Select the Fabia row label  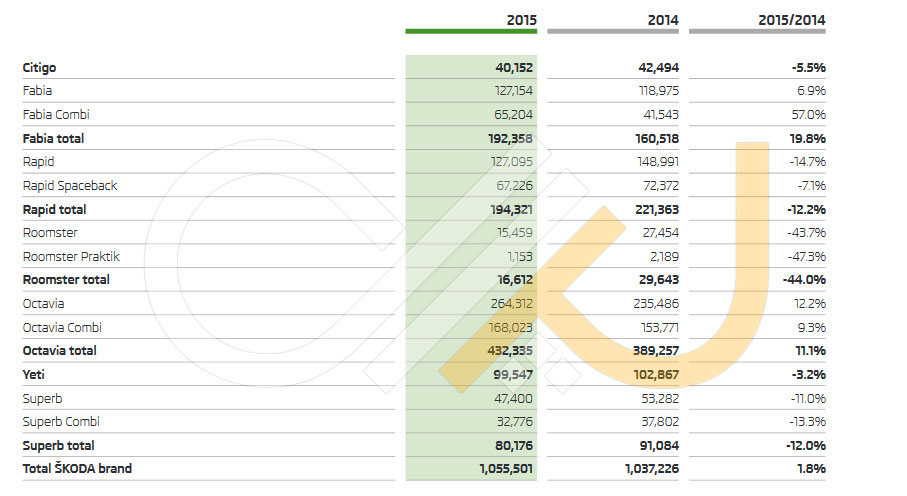38,91
